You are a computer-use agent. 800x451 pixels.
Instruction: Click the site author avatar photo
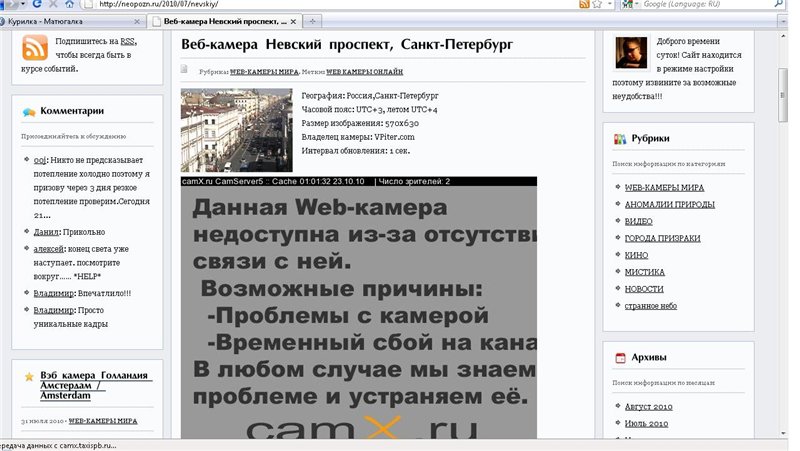(x=632, y=53)
